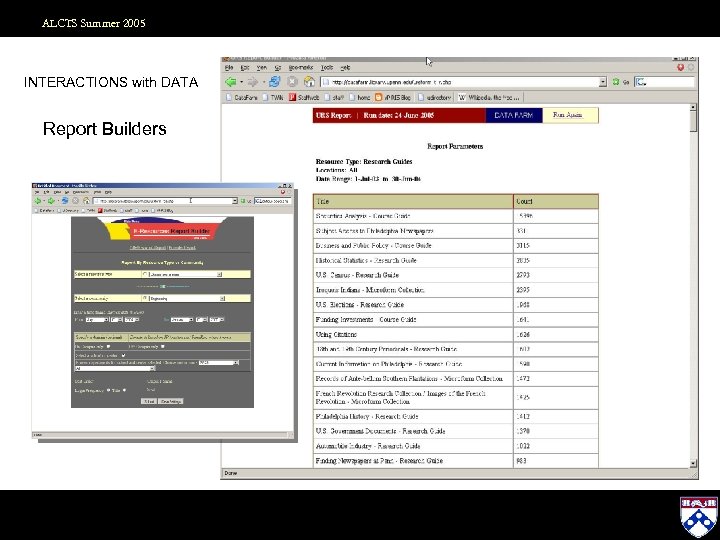Toggle the Select a school or center checkbox
This screenshot has height=540, width=720.
[124, 355]
